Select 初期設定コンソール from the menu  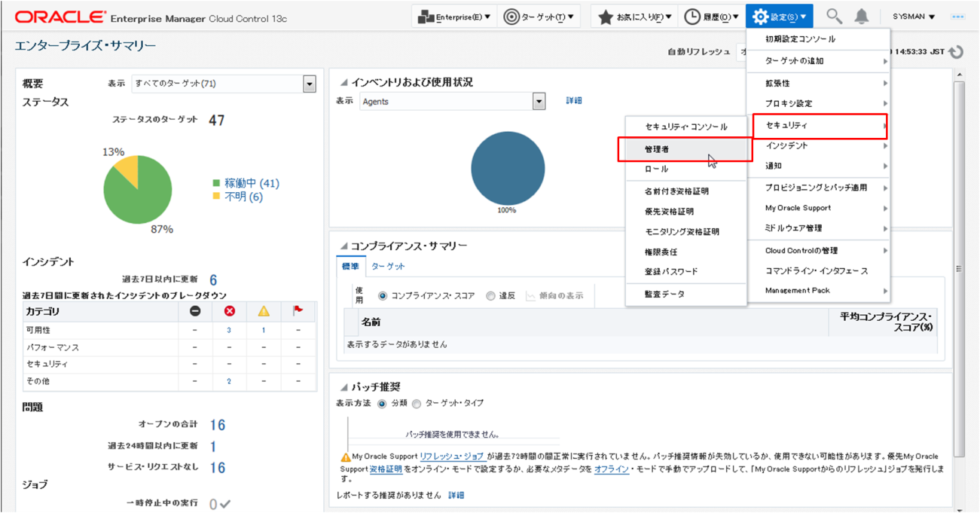[818, 39]
